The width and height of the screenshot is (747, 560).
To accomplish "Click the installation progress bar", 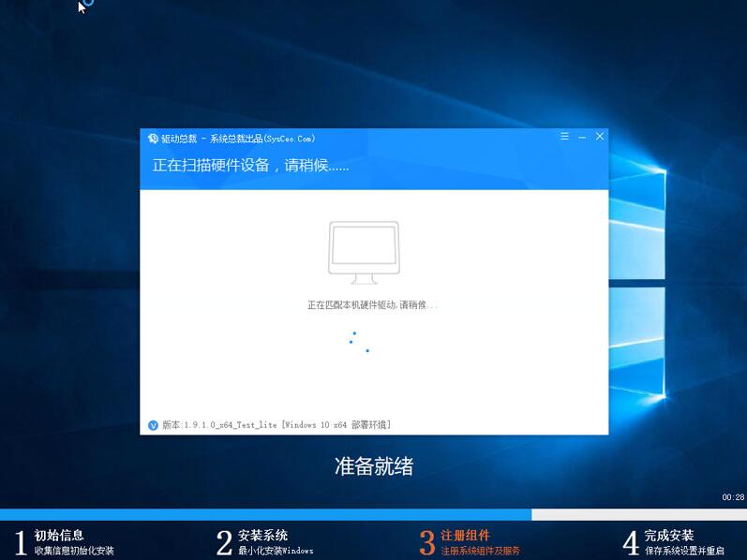I will [373, 514].
